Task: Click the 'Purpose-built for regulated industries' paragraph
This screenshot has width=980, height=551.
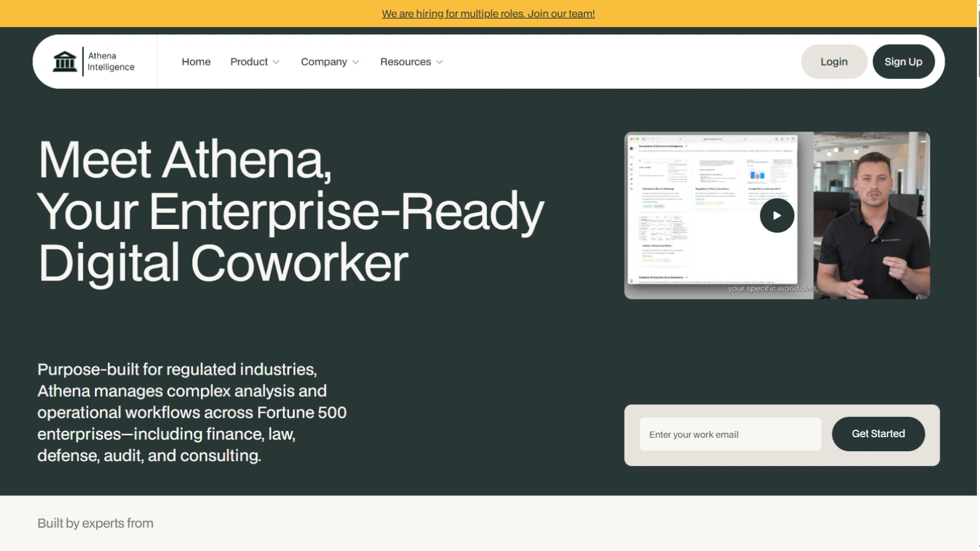Action: click(192, 413)
